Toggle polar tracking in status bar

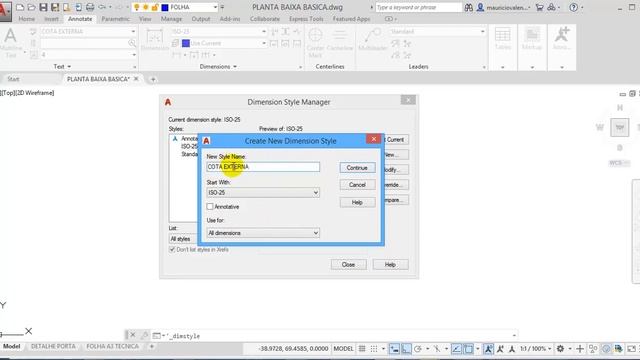(418, 349)
